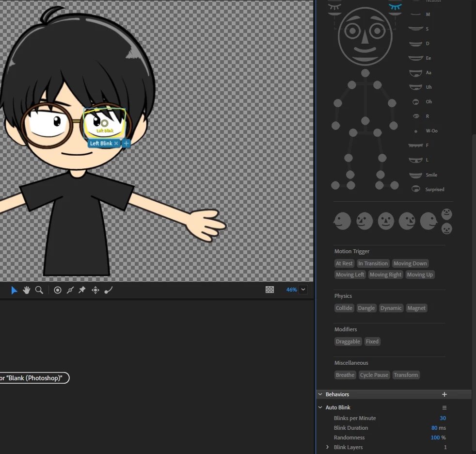
Task: Apply the Breathe tag
Action: coord(345,375)
